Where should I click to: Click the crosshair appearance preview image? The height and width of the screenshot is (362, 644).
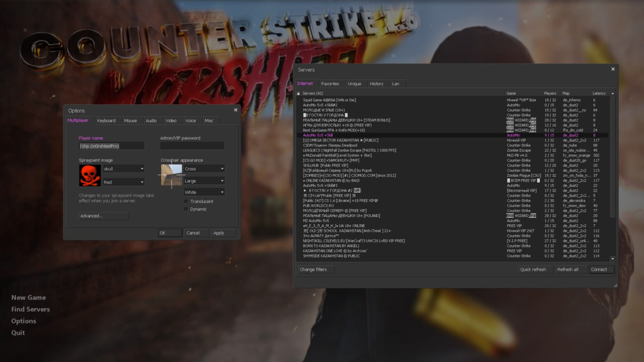point(172,175)
